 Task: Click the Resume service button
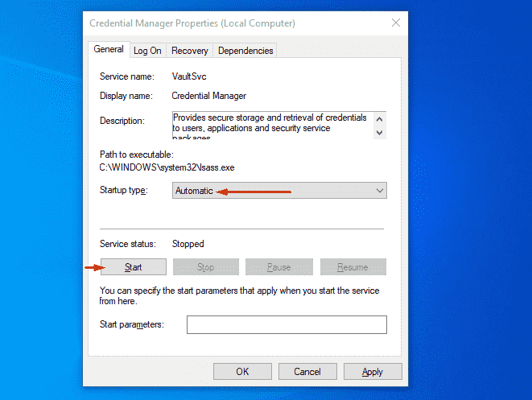click(353, 267)
